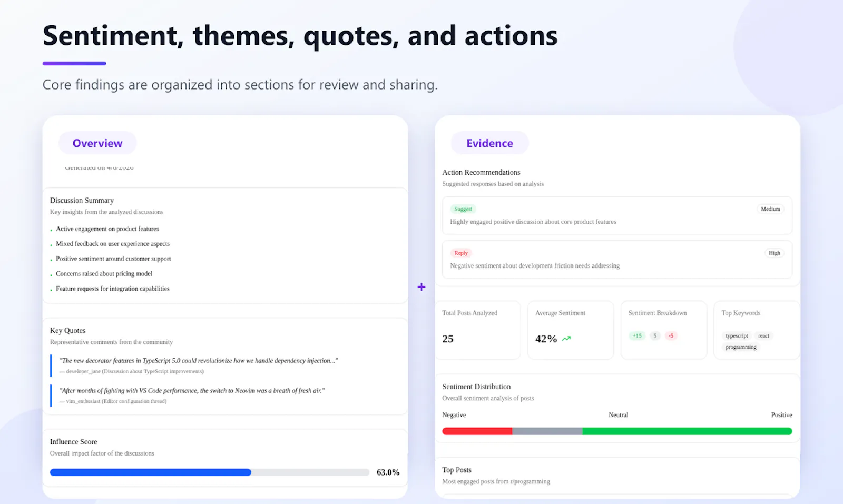Click the 'Core findings are organized' subtitle
Screen dimensions: 843x504
tap(240, 85)
